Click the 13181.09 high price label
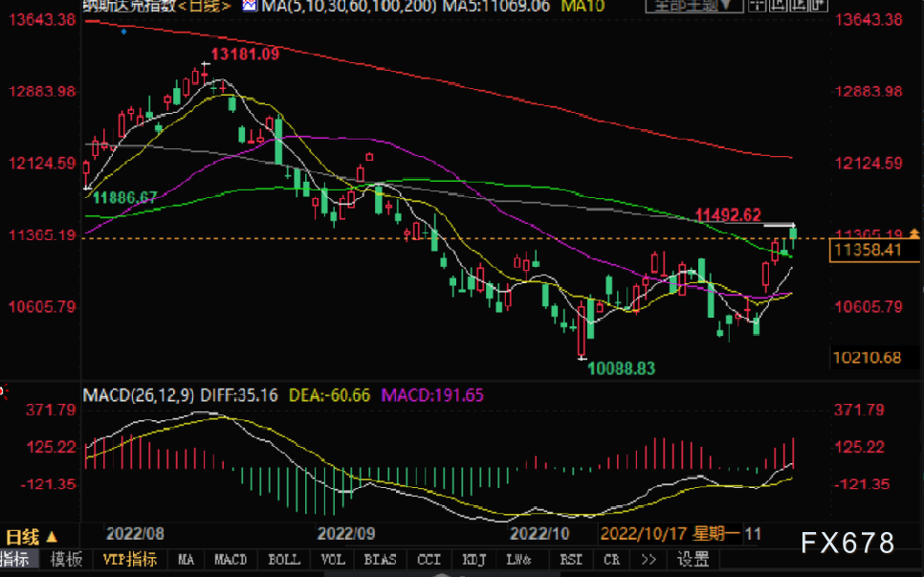The height and width of the screenshot is (577, 924). (x=245, y=55)
